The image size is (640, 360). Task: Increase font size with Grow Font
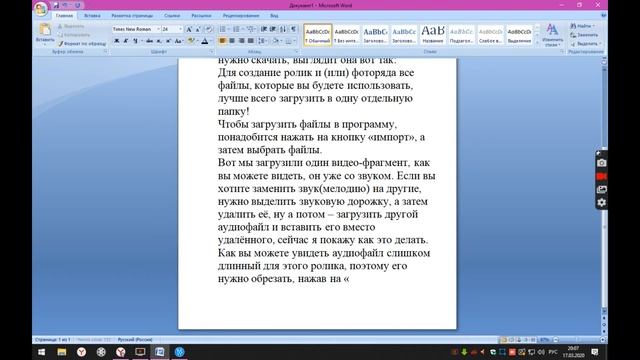(x=189, y=29)
